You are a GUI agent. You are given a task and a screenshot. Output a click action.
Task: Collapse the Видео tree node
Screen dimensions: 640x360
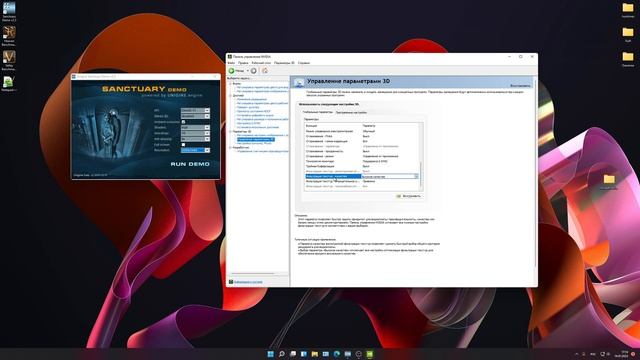(x=231, y=83)
